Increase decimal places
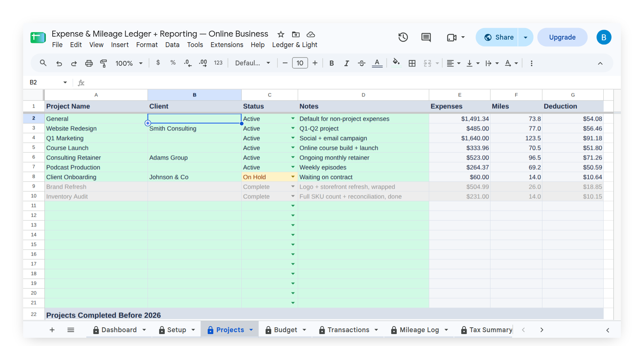Viewport: 644px width, 346px height. pyautogui.click(x=203, y=63)
